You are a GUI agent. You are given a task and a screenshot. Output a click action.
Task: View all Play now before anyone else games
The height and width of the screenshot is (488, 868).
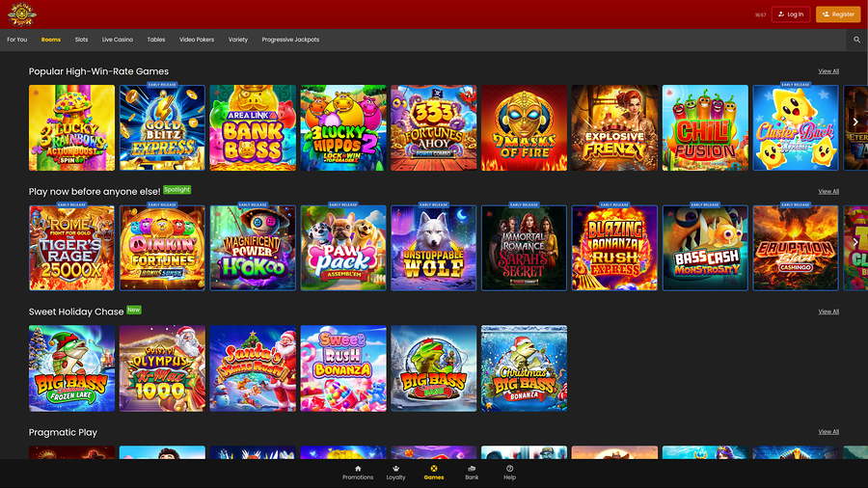click(x=828, y=191)
